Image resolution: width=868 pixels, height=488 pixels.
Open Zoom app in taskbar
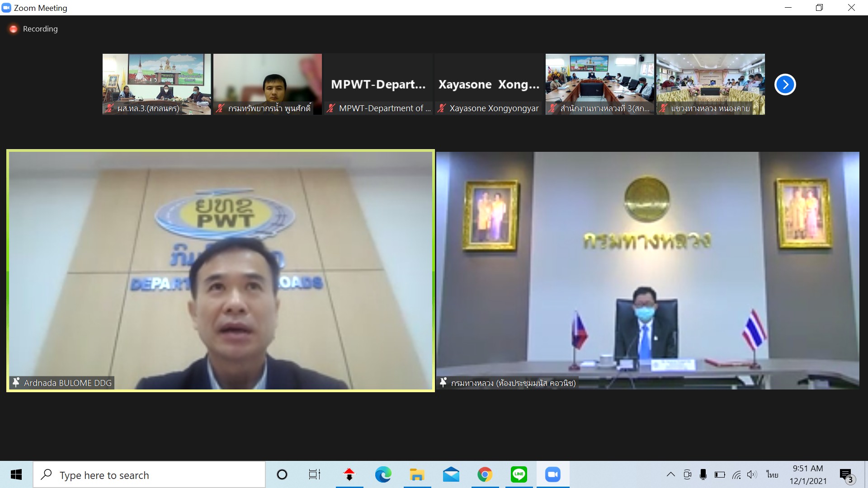click(x=552, y=474)
